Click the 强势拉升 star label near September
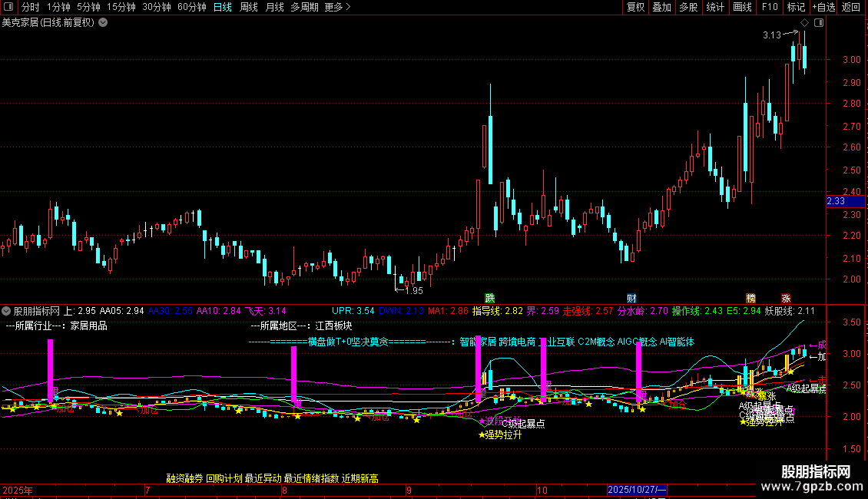868x499 pixels. click(500, 435)
